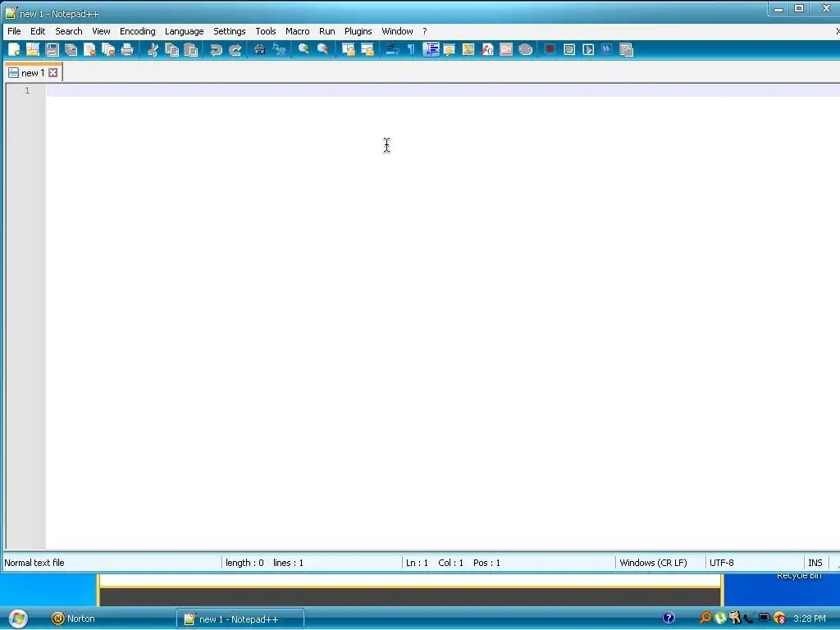This screenshot has height=630, width=840.
Task: Click new 1 - Notepad++ taskbar button
Action: tap(240, 619)
